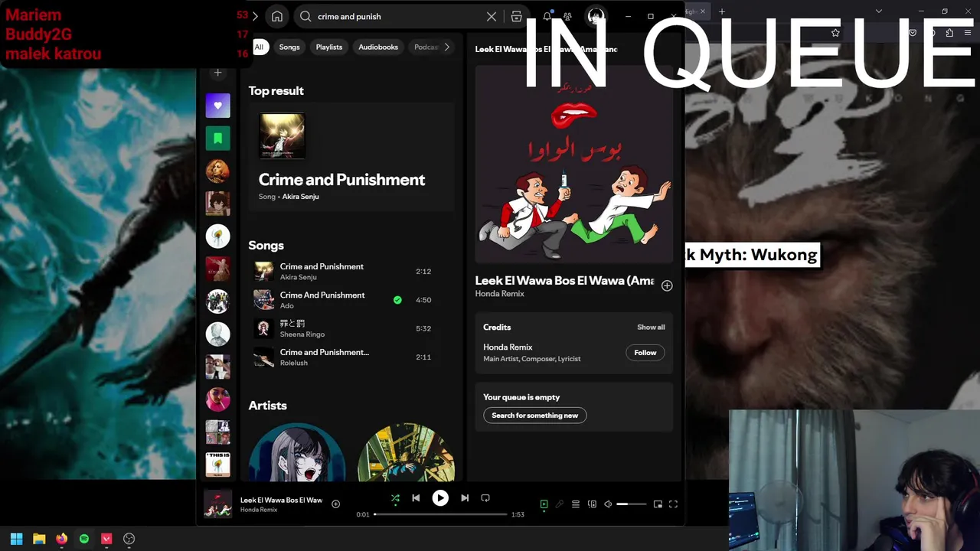Image resolution: width=980 pixels, height=551 pixels.
Task: Open lyrics microphone icon
Action: 560,504
